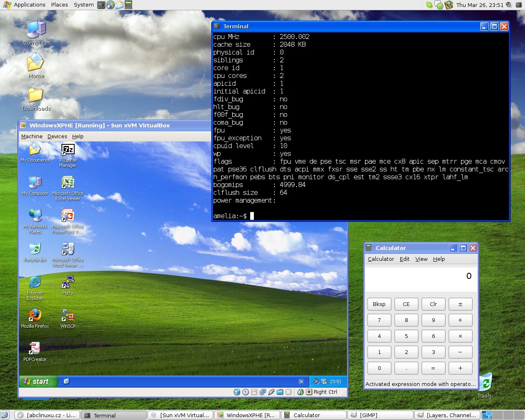Select Microsoft Office PowerPoint Viewer icon
This screenshot has width=525, height=420.
68,221
